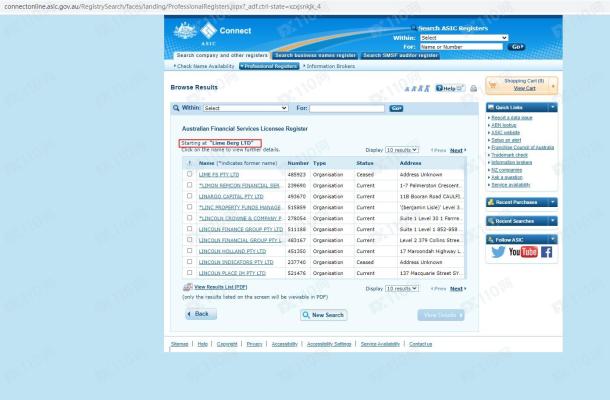Screen dimensions: 610x400
Task: Switch to Search SMSF auditor register tab
Action: (x=400, y=55)
